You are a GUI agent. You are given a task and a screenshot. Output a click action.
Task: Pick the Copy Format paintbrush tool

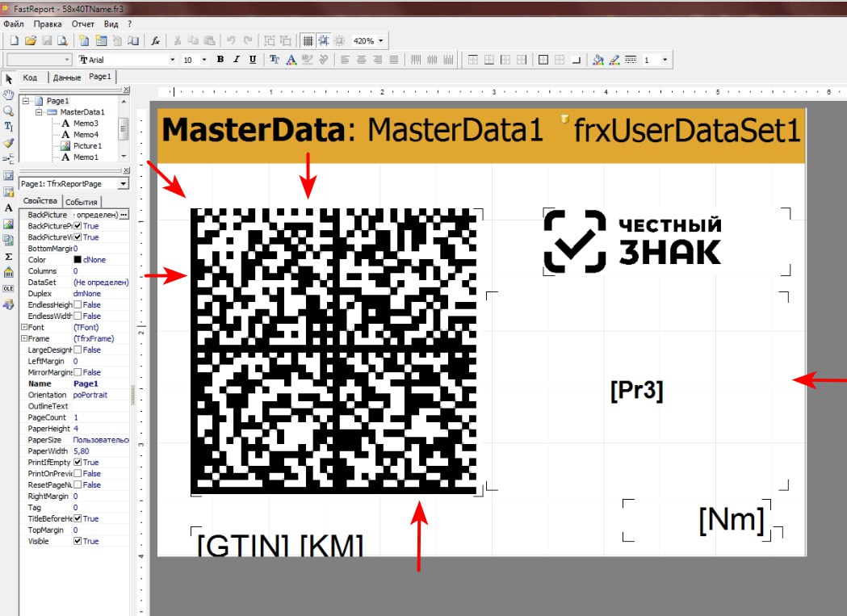coord(8,142)
